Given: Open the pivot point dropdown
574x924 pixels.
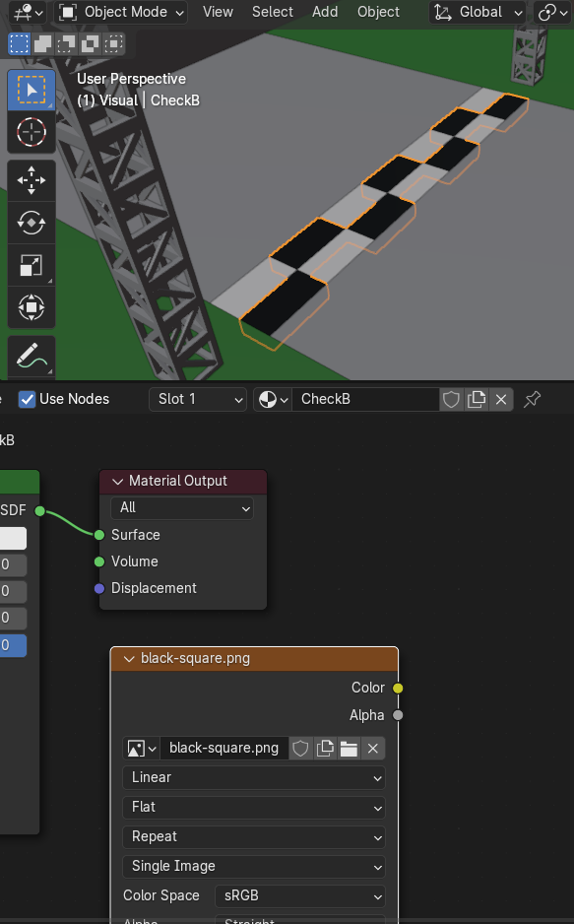Looking at the screenshot, I should pos(552,12).
